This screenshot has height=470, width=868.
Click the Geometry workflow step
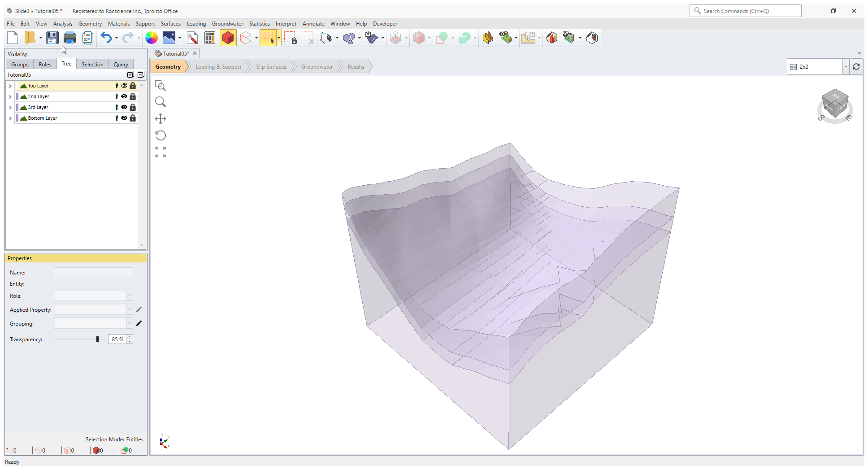click(168, 67)
